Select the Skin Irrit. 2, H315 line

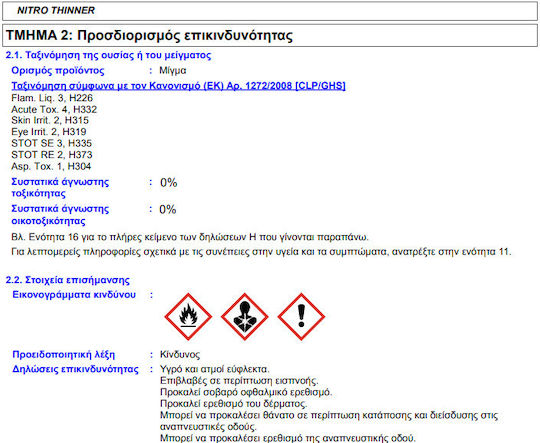(50, 120)
